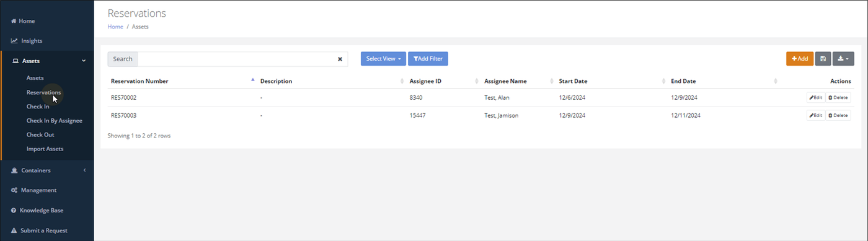Select Check Out in the sidebar
Viewport: 868px width, 241px height.
click(40, 134)
